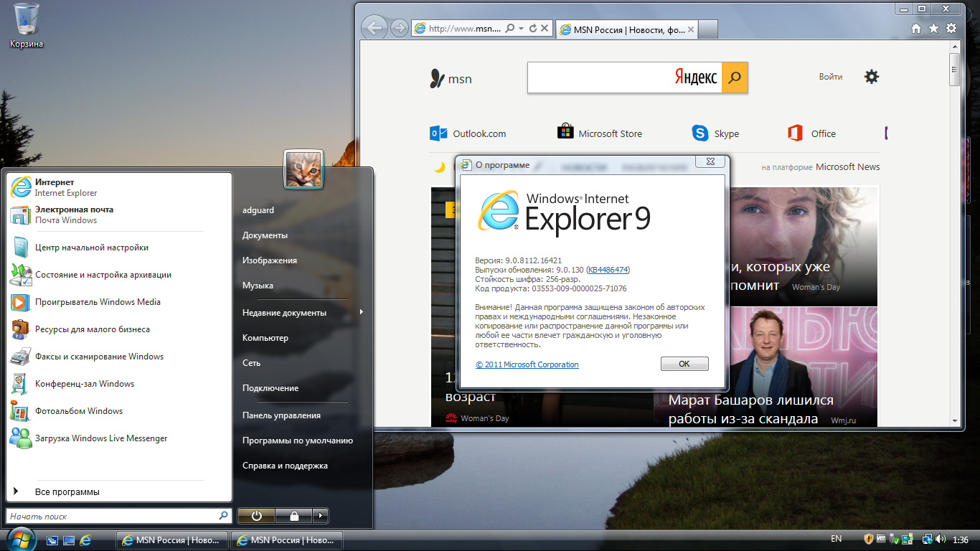Click the Internet Explorer Back arrow button
Image resolution: width=980 pixels, height=551 pixels.
(x=373, y=29)
